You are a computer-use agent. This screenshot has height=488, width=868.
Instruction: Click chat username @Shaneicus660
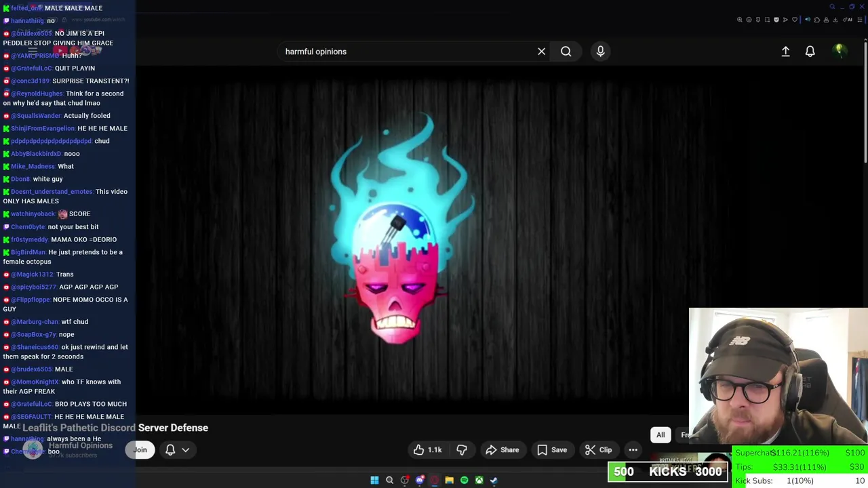(35, 347)
